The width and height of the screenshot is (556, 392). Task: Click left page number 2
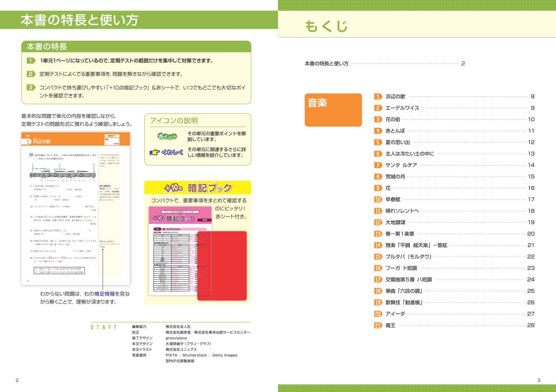(17, 380)
